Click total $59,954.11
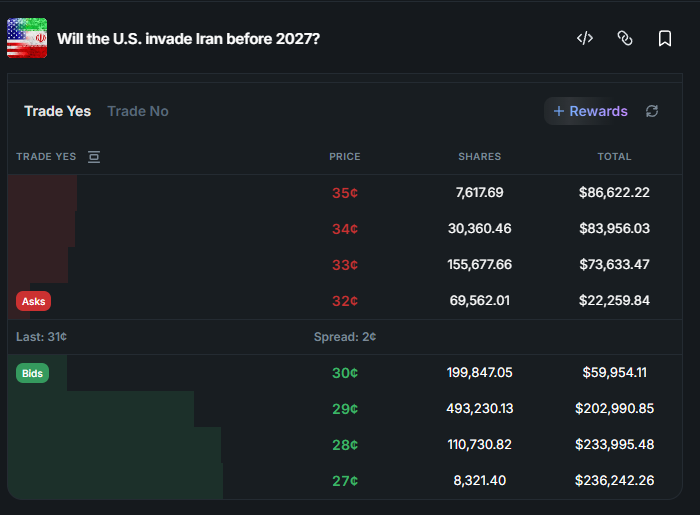This screenshot has height=515, width=700. [614, 373]
